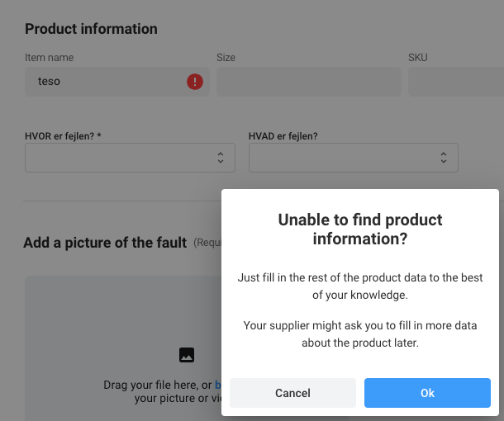Confirm the dialog with Ok
The width and height of the screenshot is (504, 421).
pos(427,393)
